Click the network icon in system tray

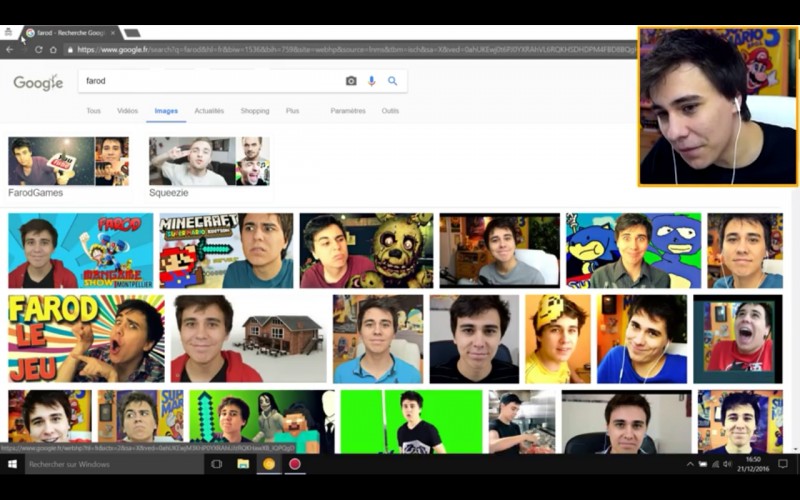click(x=715, y=464)
